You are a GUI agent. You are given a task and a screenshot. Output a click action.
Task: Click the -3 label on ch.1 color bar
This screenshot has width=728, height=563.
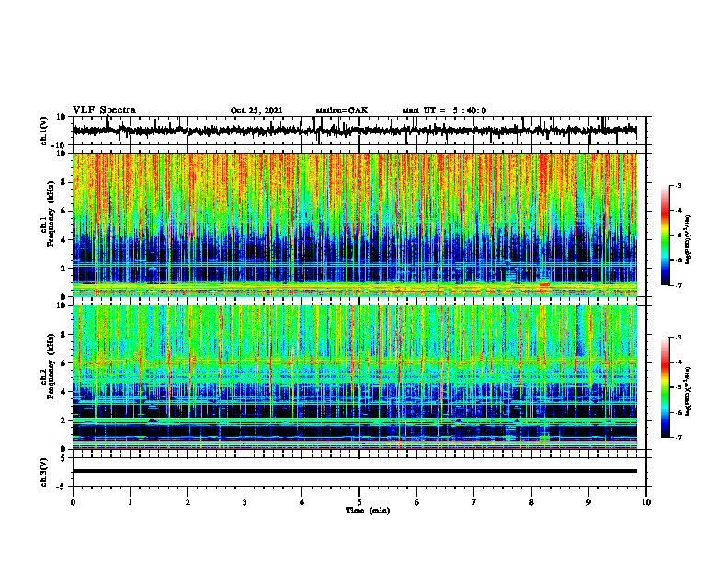coord(678,185)
